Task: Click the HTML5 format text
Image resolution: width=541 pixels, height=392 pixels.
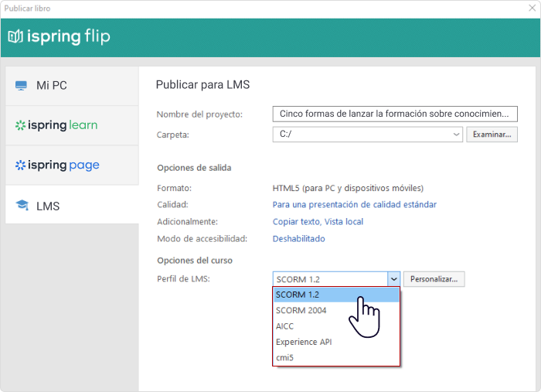Action: click(x=348, y=188)
